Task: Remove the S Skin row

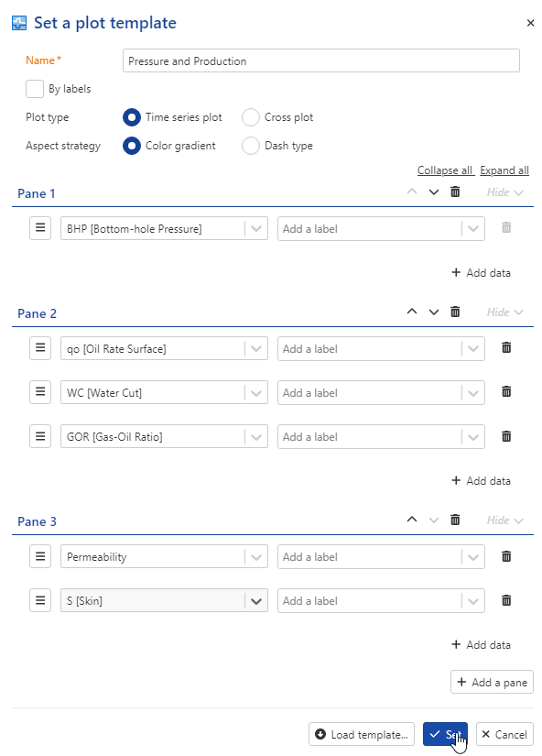Action: pyautogui.click(x=506, y=600)
